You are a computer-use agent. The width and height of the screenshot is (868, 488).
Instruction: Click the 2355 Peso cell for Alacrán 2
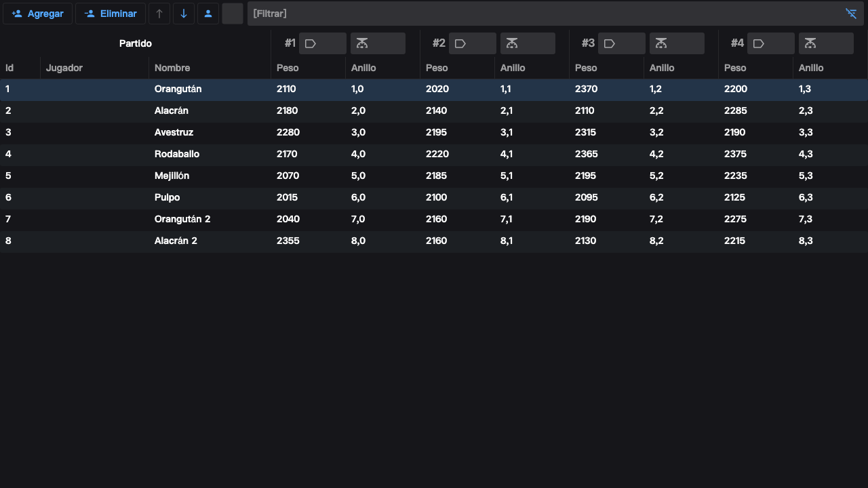(x=288, y=241)
